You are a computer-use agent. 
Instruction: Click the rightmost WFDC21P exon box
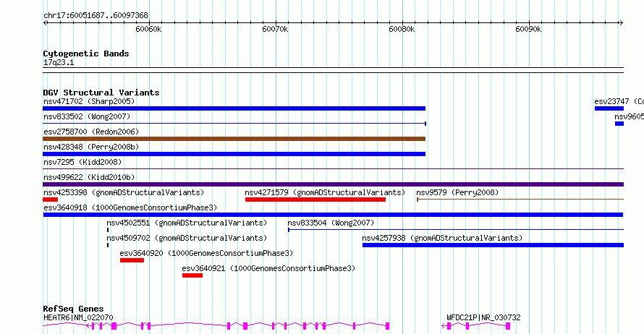[508, 326]
